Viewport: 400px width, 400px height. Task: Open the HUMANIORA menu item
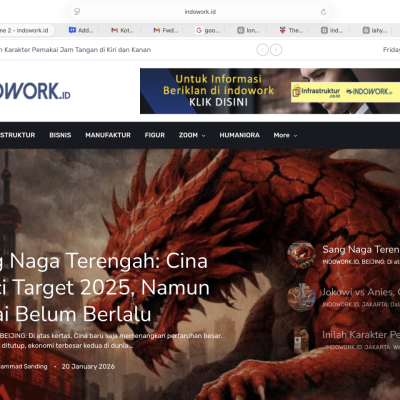(239, 135)
